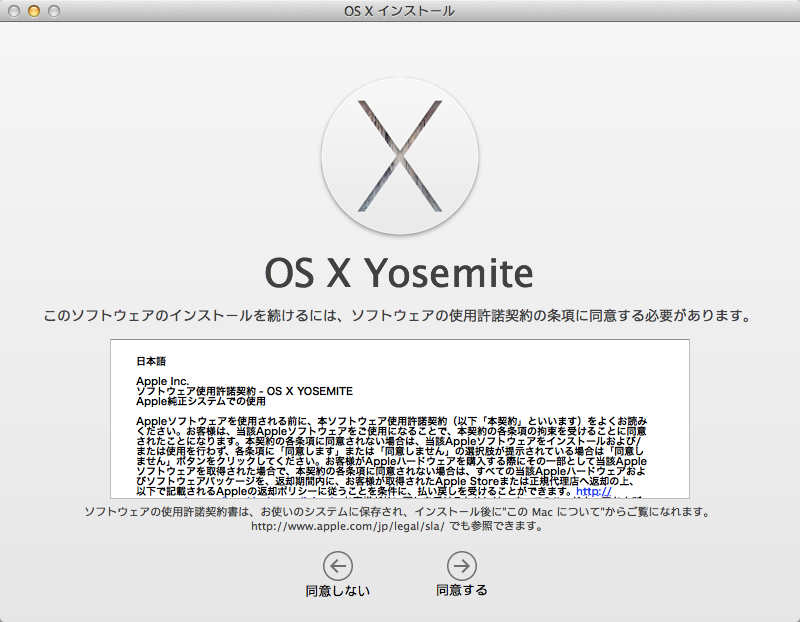The image size is (800, 622).
Task: Click the zoom window button
Action: [x=54, y=11]
